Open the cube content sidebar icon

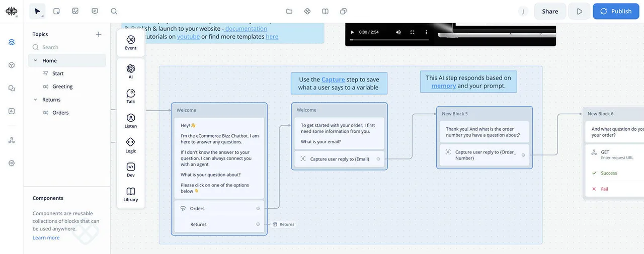[12, 65]
